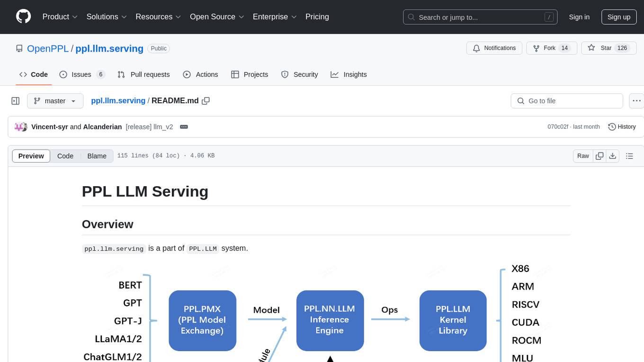
Task: Open the Pricing page
Action: point(317,17)
